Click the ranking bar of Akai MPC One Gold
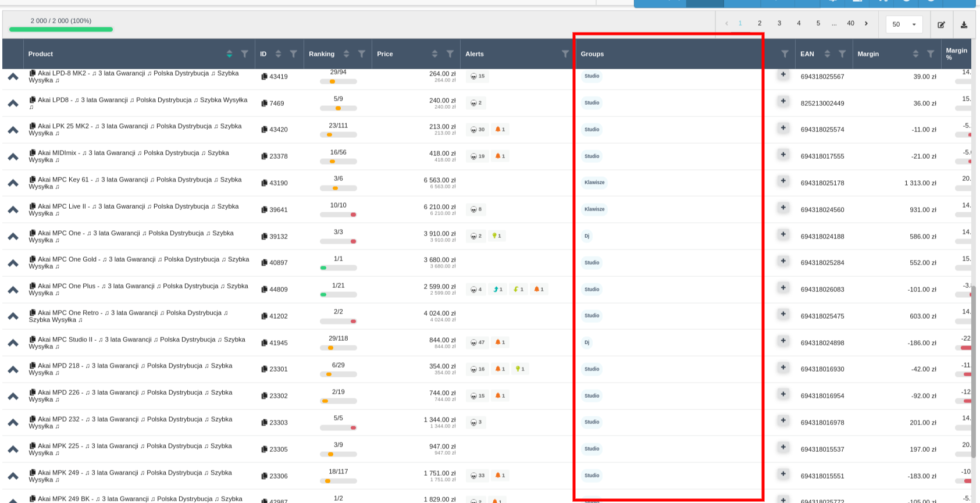This screenshot has width=980, height=503. tap(338, 268)
